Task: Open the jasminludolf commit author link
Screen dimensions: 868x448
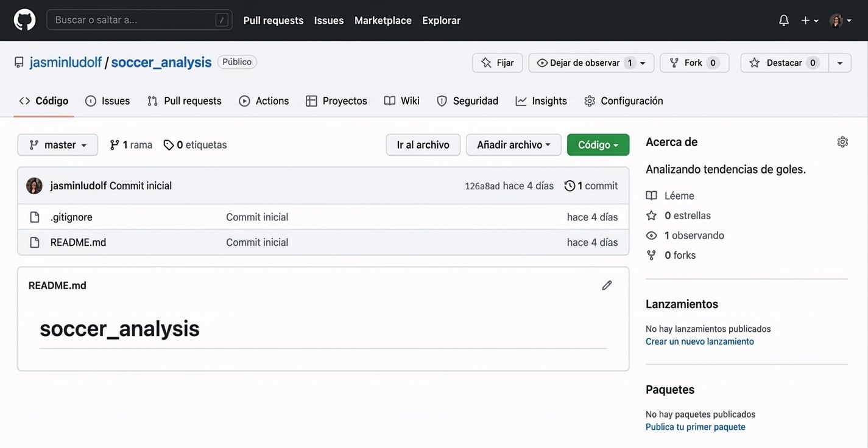Action: 79,186
